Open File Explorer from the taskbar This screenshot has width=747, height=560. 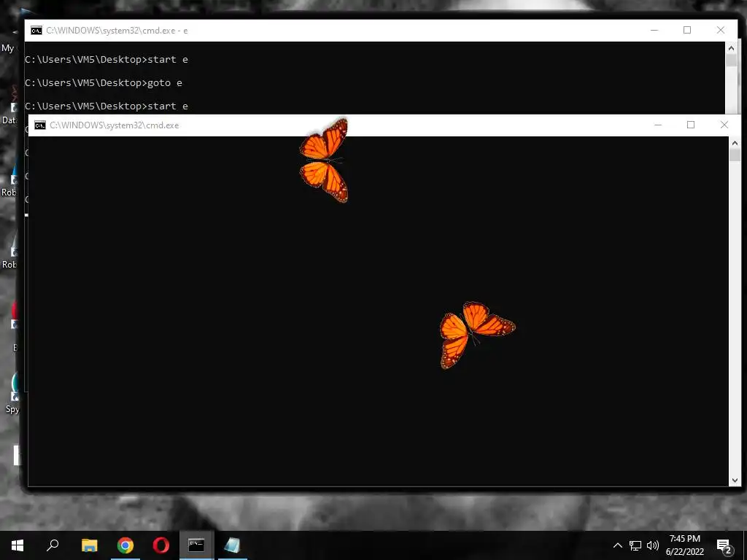(89, 545)
